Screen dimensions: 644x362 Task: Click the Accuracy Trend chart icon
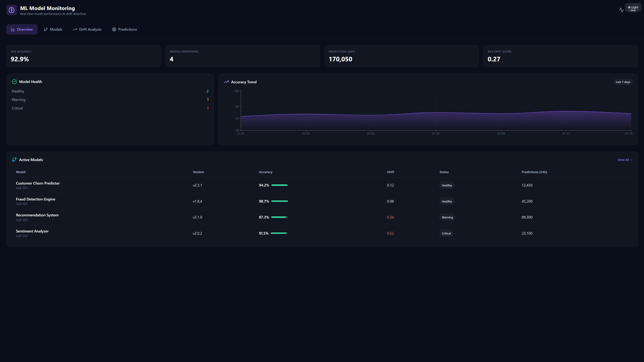tap(226, 82)
